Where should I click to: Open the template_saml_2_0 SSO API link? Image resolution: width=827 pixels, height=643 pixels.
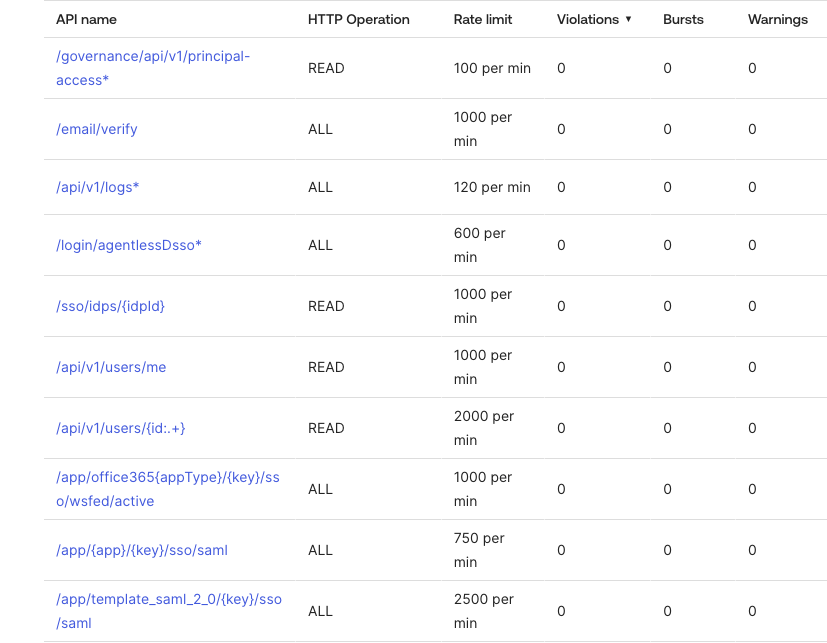pyautogui.click(x=168, y=611)
